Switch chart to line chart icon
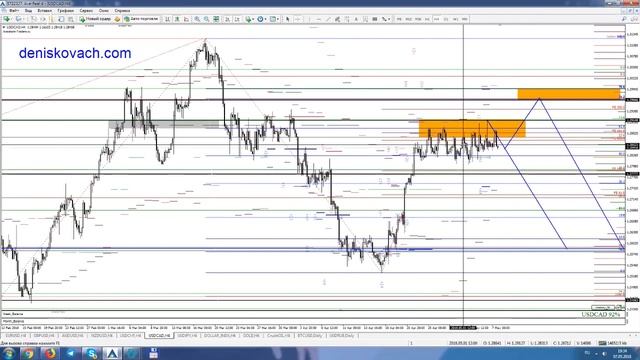 [187, 19]
